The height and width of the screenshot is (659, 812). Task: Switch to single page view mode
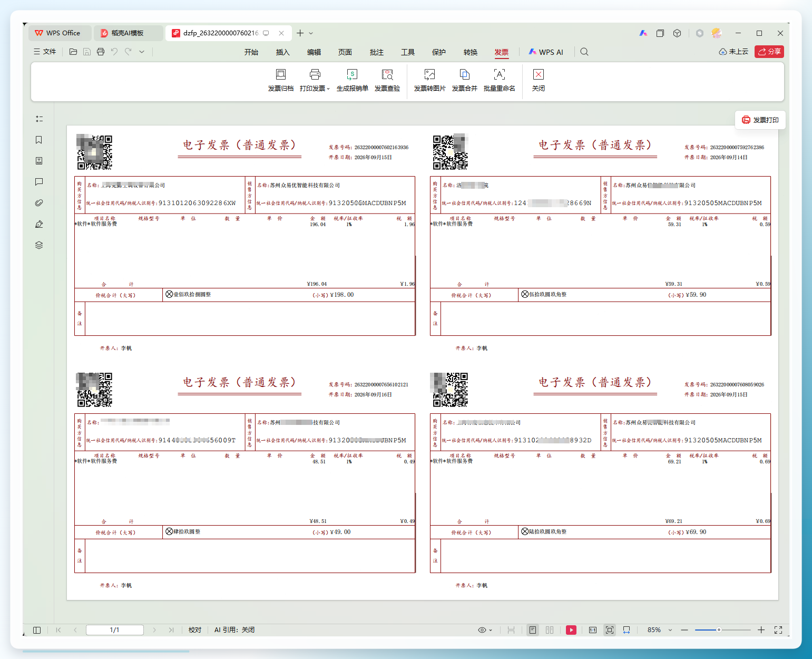tap(533, 630)
